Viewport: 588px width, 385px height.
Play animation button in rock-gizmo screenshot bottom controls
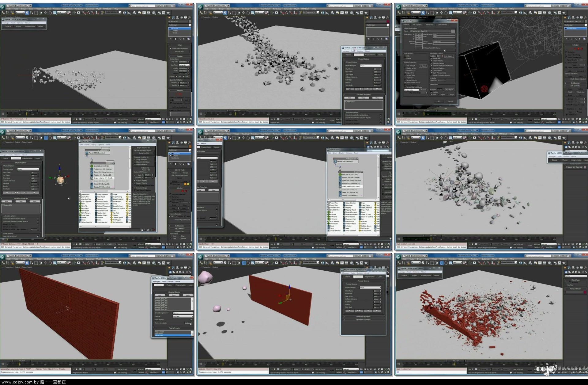point(170,244)
